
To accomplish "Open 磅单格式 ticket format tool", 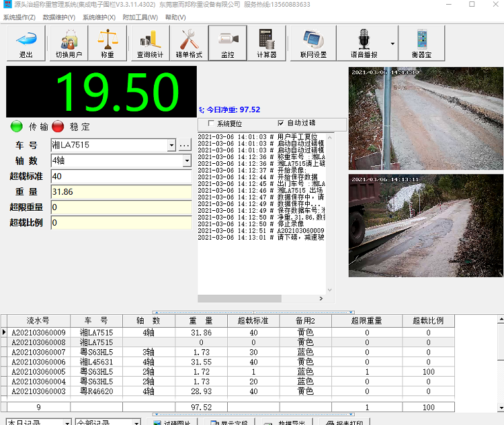I will click(x=189, y=43).
